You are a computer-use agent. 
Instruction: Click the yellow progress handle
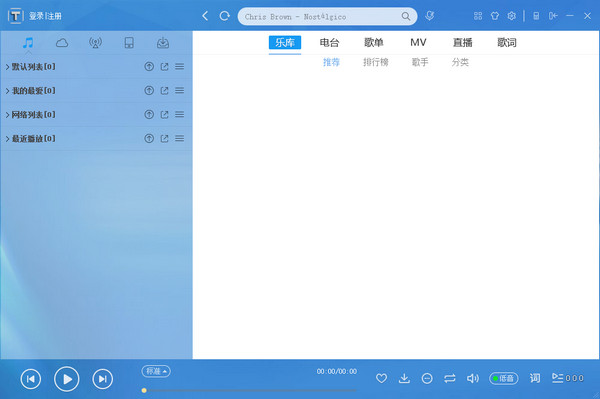point(144,391)
